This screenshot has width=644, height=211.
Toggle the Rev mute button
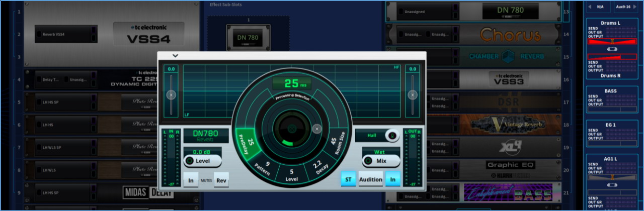[221, 179]
